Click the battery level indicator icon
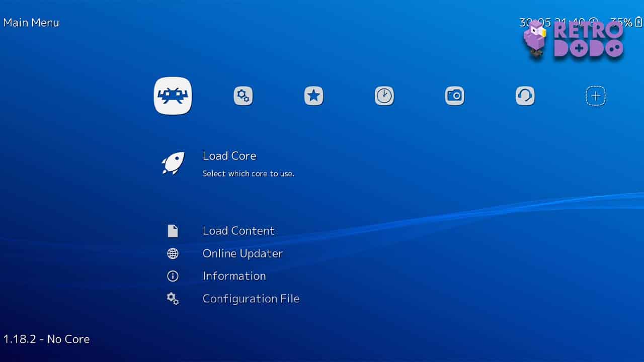644x362 pixels. tap(638, 23)
